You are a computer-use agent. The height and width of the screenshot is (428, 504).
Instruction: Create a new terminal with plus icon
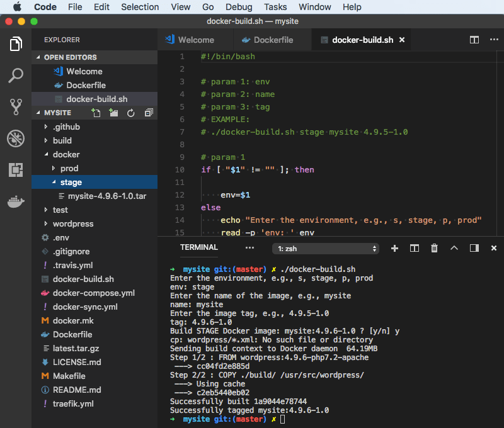pyautogui.click(x=395, y=248)
